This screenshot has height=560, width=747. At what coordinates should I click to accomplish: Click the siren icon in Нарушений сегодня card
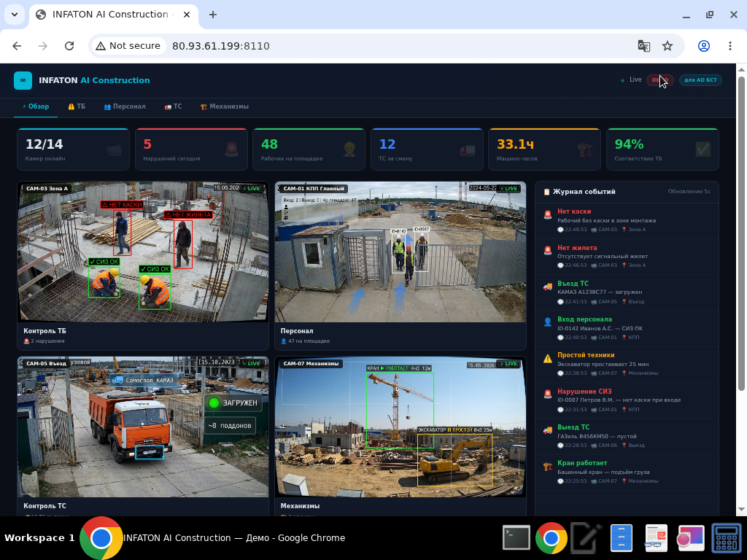coord(232,150)
